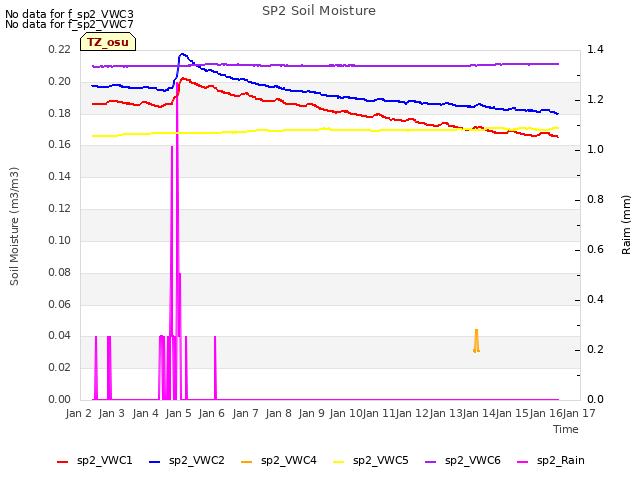Screen dimensions: 640x480
Task: Click the Jan 17 x-axis tick label
Action: [579, 413]
